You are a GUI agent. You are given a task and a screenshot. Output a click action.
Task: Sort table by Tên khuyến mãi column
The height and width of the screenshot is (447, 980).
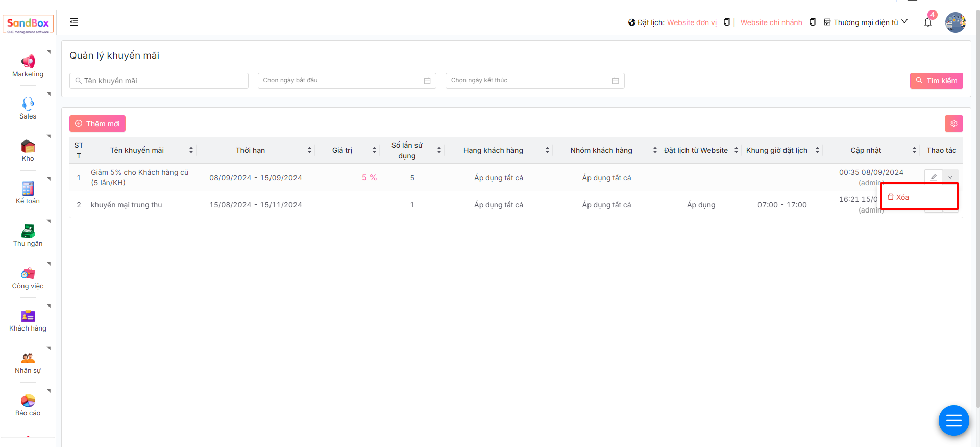pos(191,150)
